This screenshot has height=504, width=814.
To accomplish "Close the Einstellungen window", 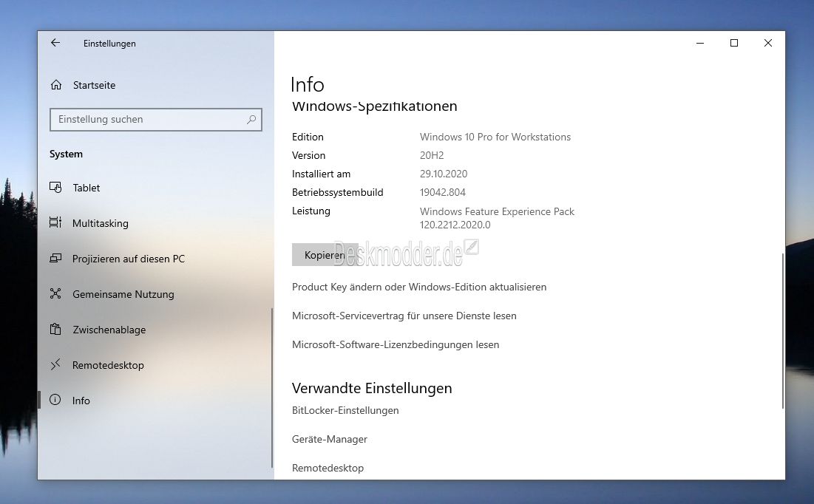I will pos(768,43).
